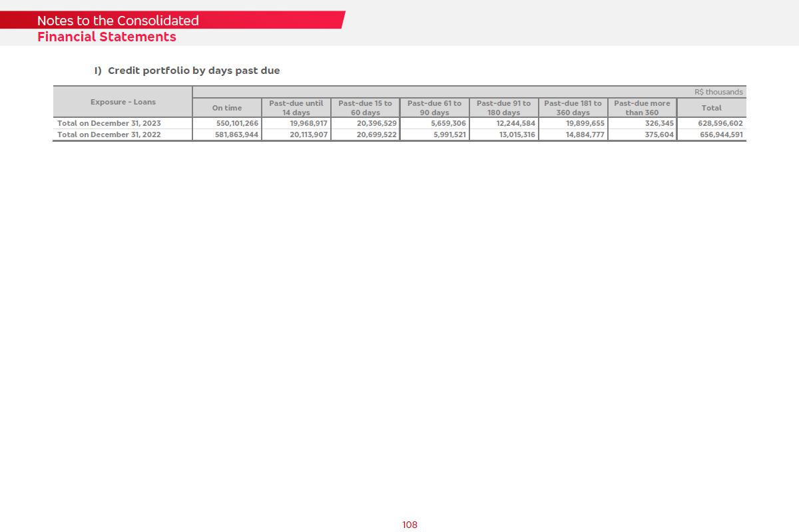Select the 'Total on December 31, 2023' row label
Screen dimensions: 799x532
click(x=109, y=123)
